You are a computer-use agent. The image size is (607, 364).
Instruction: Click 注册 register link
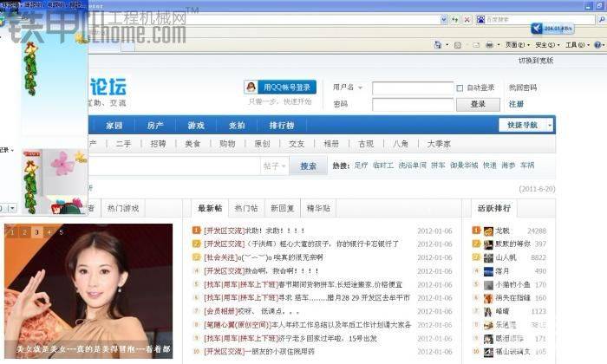(x=516, y=104)
